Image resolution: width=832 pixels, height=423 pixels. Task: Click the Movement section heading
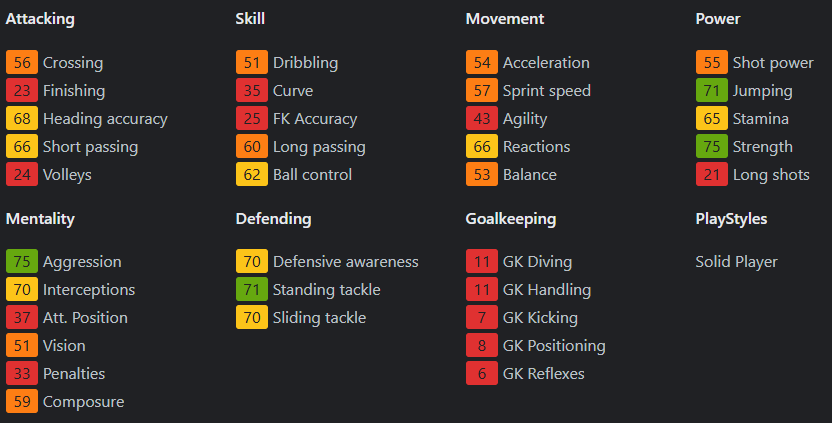click(x=505, y=18)
